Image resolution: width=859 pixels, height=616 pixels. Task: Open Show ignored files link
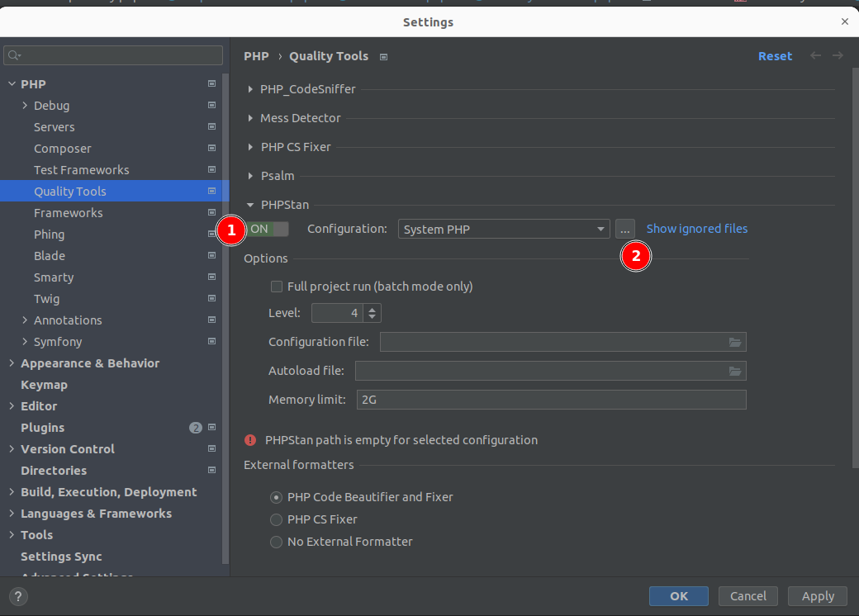tap(697, 229)
